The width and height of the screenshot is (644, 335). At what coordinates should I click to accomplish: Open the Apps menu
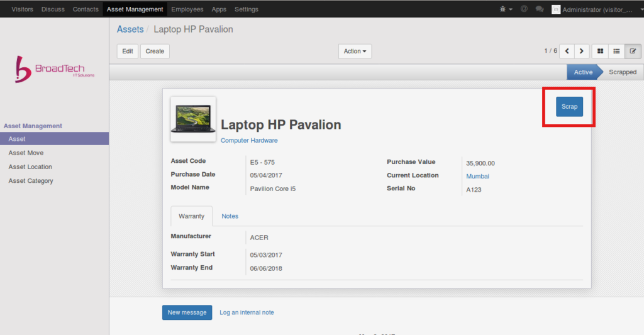(x=219, y=9)
